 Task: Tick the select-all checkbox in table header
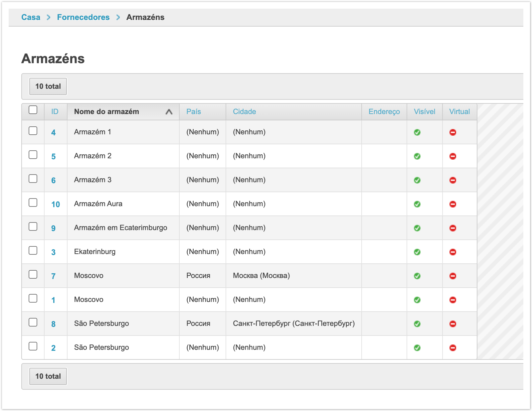[x=33, y=110]
